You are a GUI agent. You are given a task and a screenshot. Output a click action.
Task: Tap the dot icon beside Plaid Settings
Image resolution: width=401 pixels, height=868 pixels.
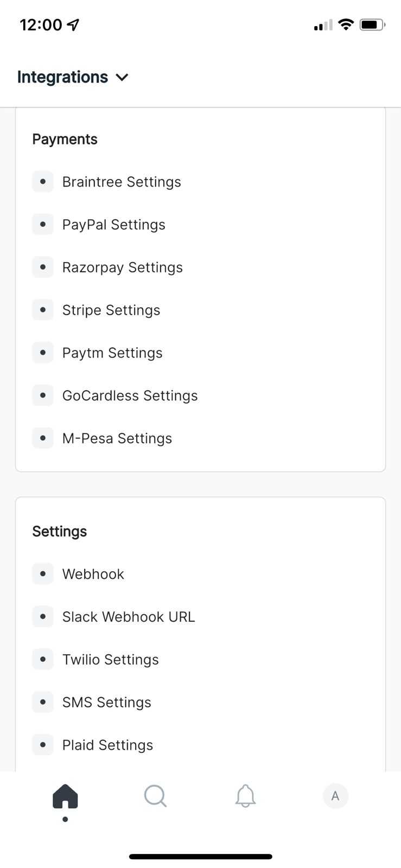[x=43, y=745]
